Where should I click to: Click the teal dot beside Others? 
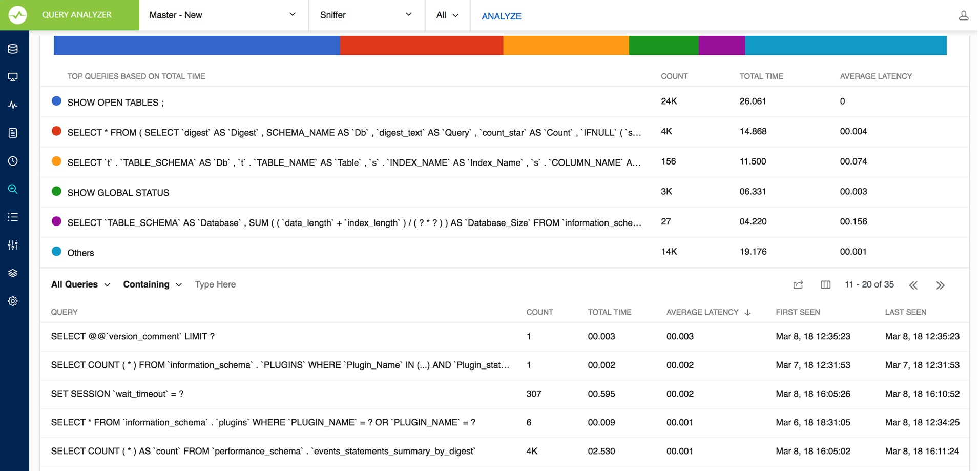(x=56, y=251)
